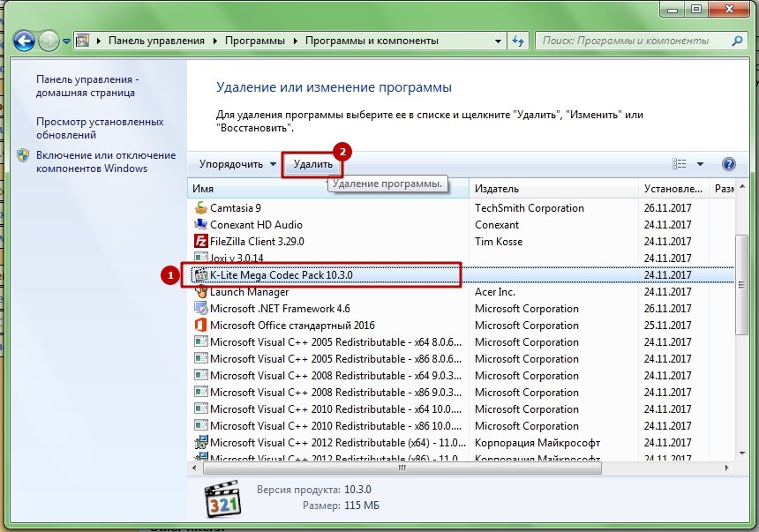Click the shield icon beside Windows components link
Viewport: 759px width, 532px height.
pos(23,155)
